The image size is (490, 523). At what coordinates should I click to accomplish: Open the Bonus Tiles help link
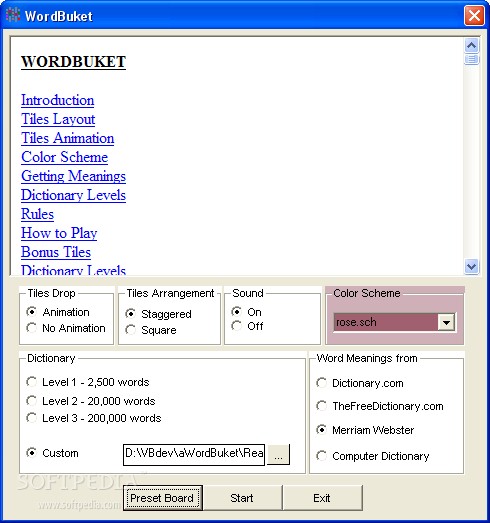tap(56, 252)
